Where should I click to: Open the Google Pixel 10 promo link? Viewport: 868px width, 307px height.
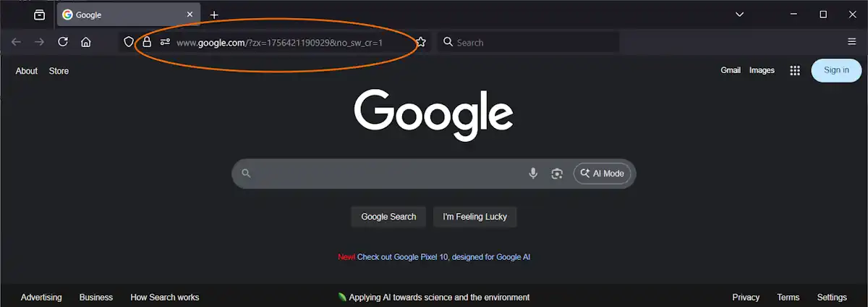444,257
